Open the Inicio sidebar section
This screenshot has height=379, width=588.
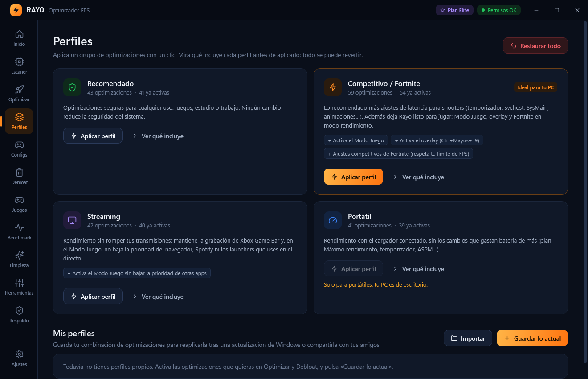click(x=19, y=38)
